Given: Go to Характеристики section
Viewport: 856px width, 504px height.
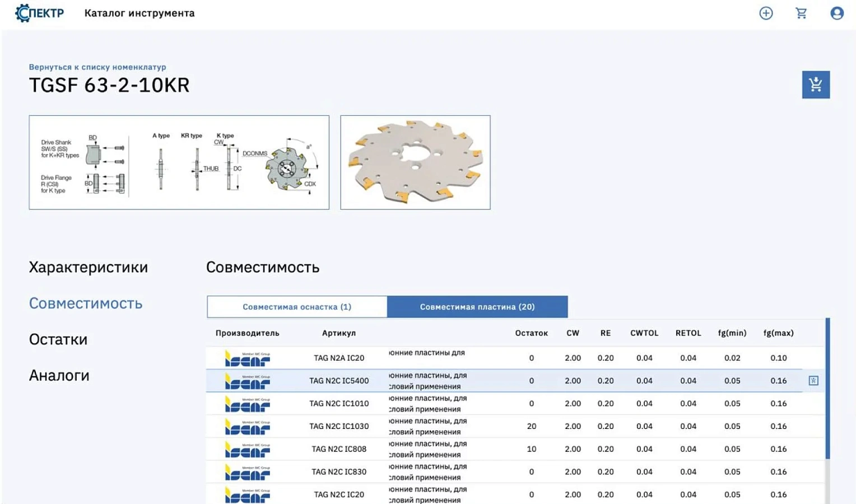Looking at the screenshot, I should (x=89, y=267).
